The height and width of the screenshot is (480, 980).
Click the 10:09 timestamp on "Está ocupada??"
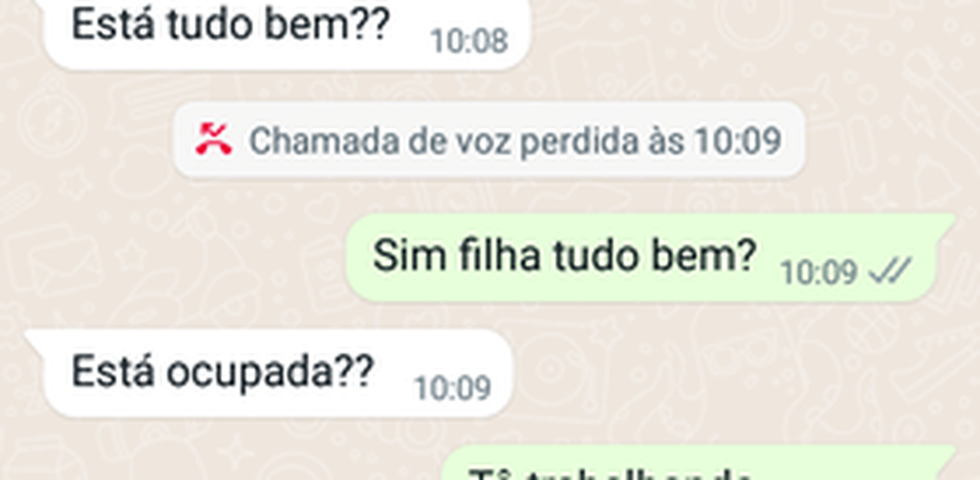453,388
